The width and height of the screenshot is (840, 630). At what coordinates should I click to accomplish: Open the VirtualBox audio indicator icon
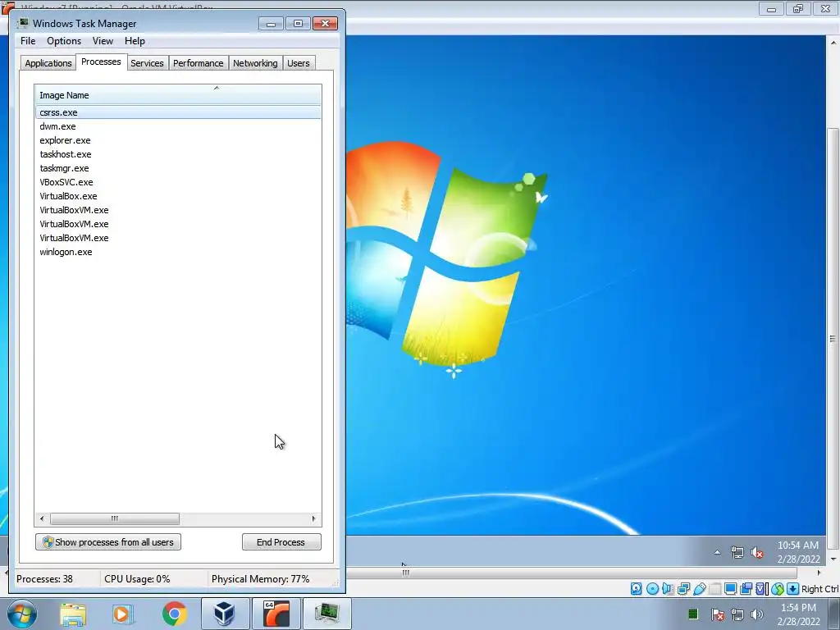pyautogui.click(x=668, y=589)
